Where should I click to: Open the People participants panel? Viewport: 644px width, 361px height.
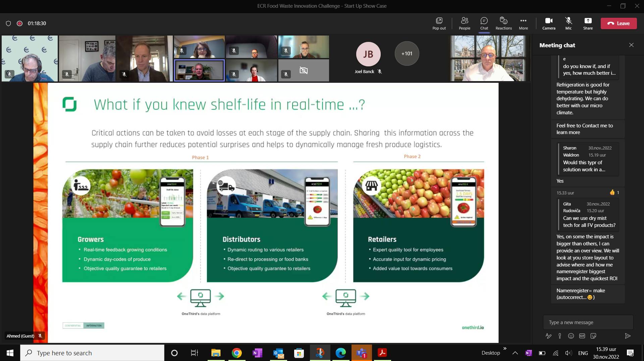465,23
